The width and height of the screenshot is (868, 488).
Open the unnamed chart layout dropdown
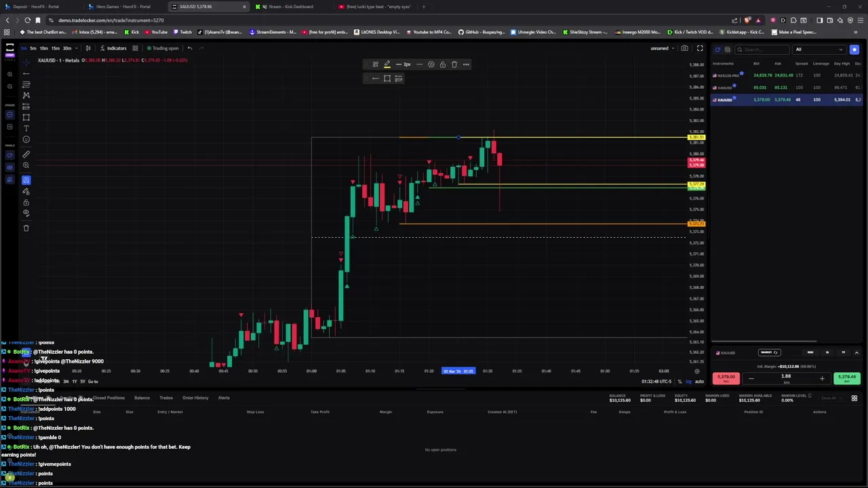661,48
